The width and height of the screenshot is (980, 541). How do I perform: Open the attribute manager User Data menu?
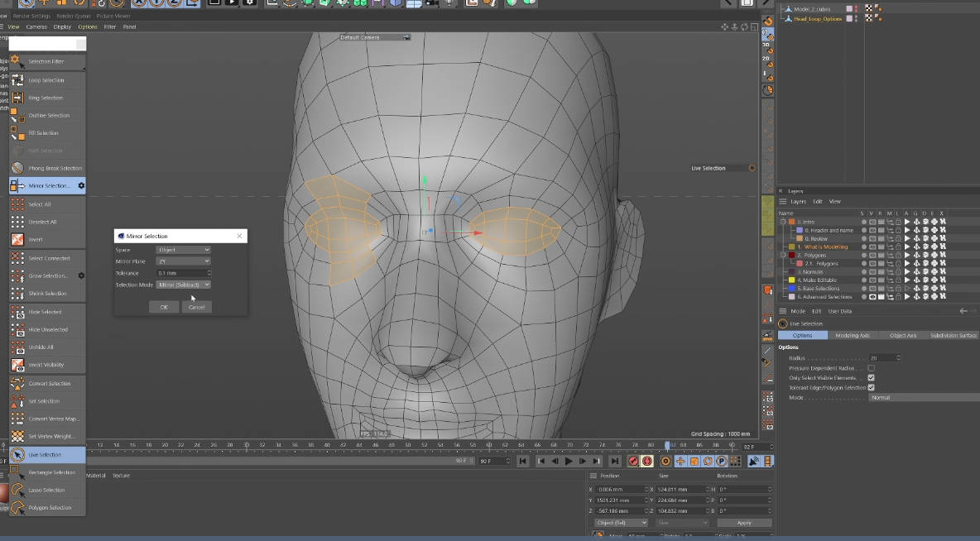coord(840,311)
